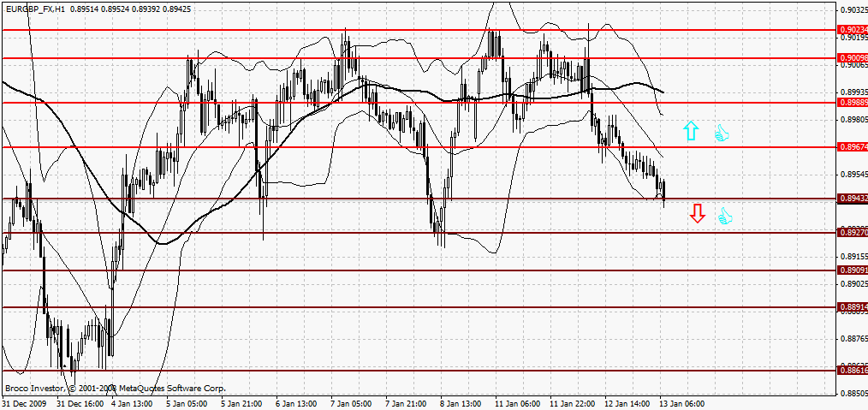
Task: Click the 7 Jan 05:00 time axis label
Action: tap(351, 404)
